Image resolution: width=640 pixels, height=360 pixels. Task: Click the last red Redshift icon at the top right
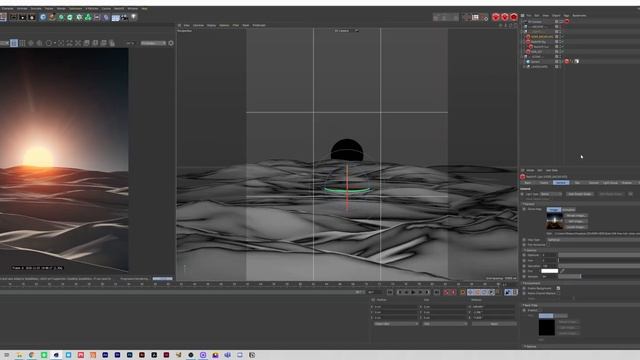(x=513, y=17)
